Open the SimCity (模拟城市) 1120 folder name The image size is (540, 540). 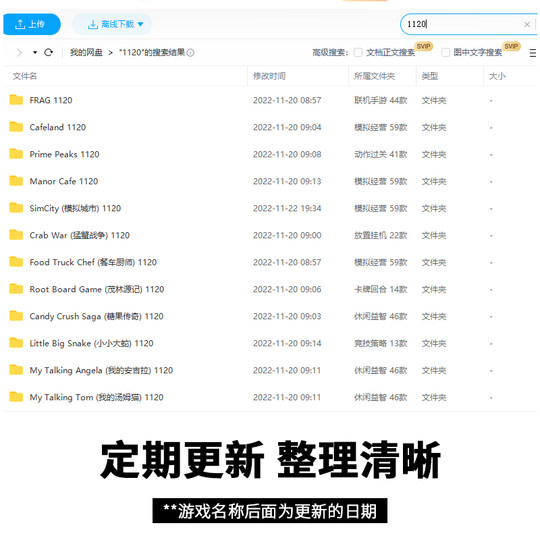[x=75, y=208]
